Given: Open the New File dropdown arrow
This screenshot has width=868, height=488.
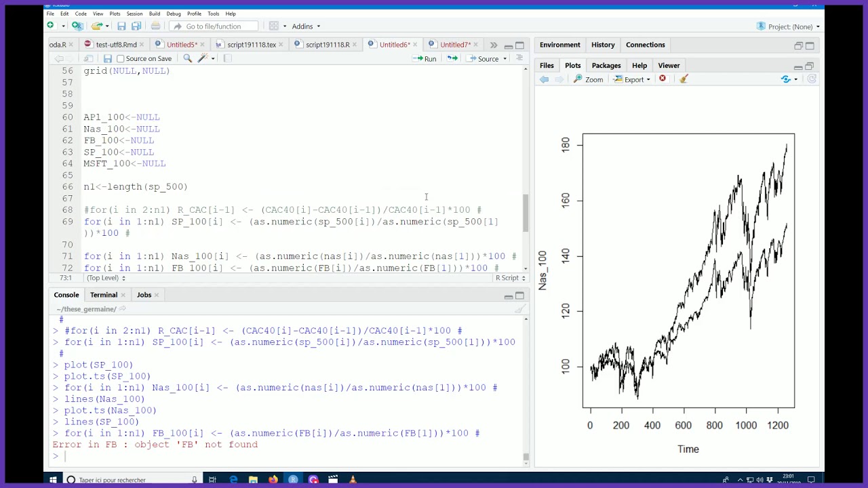Looking at the screenshot, I should [62, 26].
